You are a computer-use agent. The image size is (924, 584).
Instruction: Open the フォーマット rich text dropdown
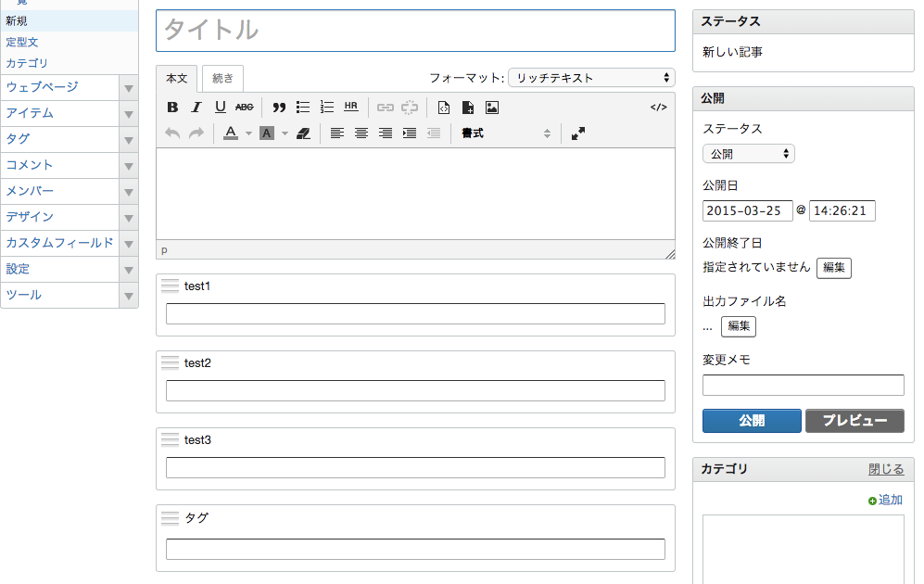[x=591, y=78]
